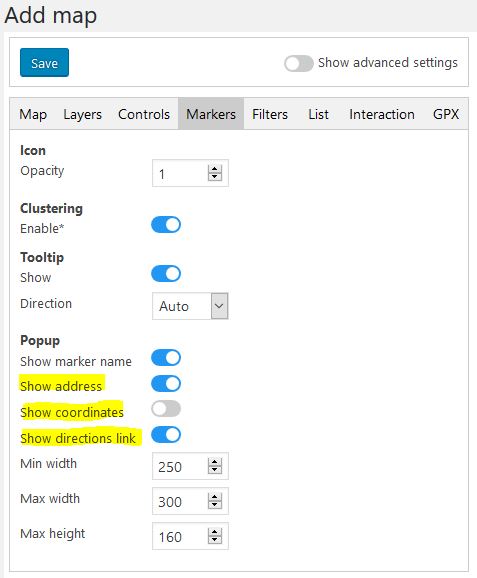This screenshot has width=477, height=578.
Task: Turn on Show coordinates switch
Action: [166, 409]
